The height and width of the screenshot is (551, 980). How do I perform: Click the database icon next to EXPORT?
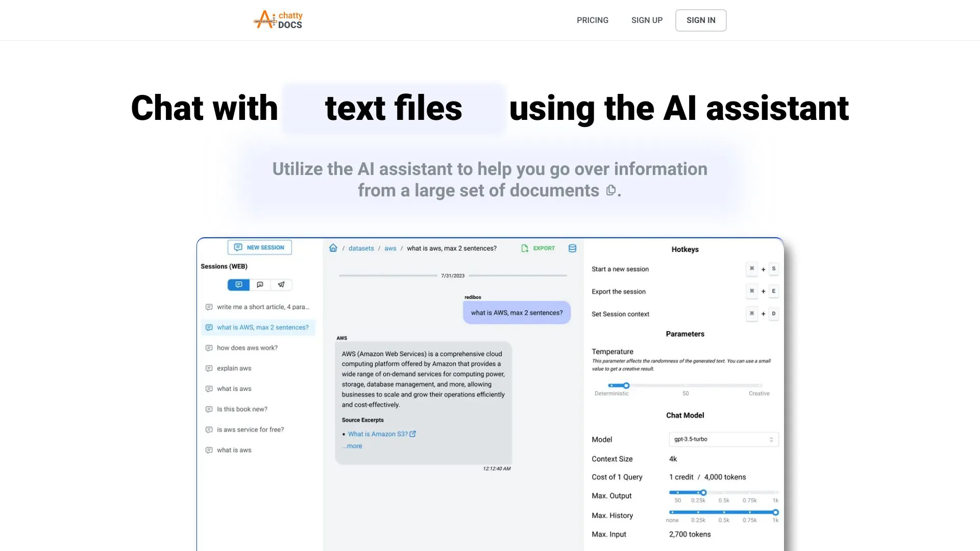(x=572, y=248)
